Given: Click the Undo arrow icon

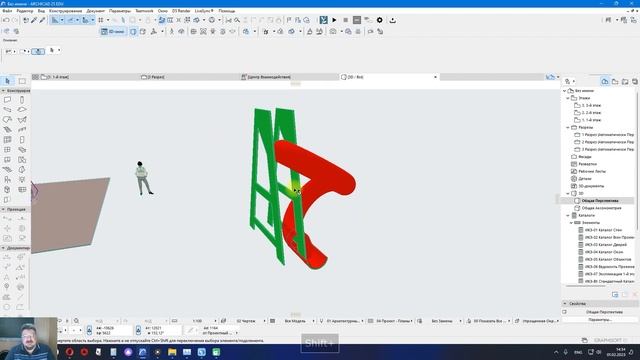Looking at the screenshot, I should [6, 20].
